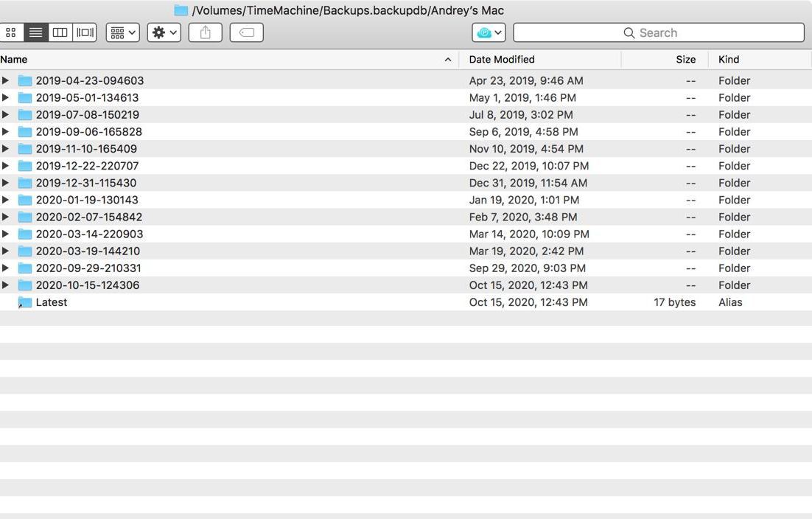
Task: Open the cloud sync toolbar dropdown
Action: pos(489,32)
